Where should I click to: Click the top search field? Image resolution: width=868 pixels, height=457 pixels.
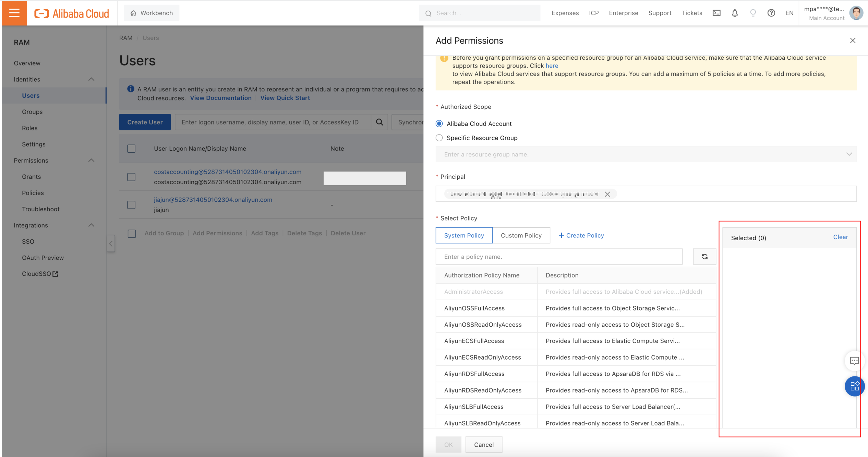tap(479, 13)
